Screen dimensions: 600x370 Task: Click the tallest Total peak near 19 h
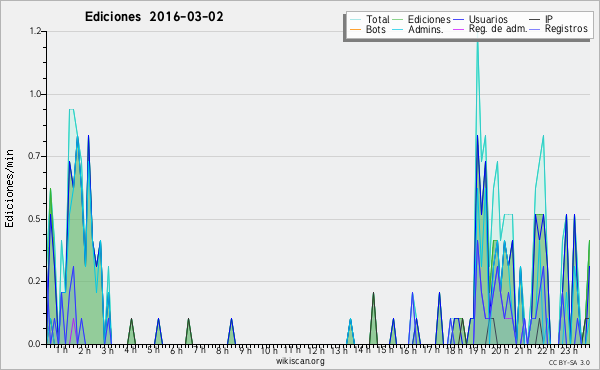477,44
